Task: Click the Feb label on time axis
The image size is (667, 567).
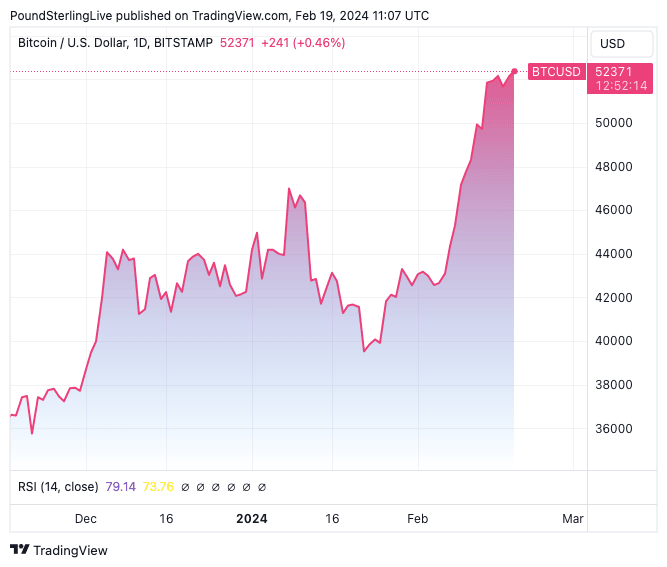Action: [416, 519]
